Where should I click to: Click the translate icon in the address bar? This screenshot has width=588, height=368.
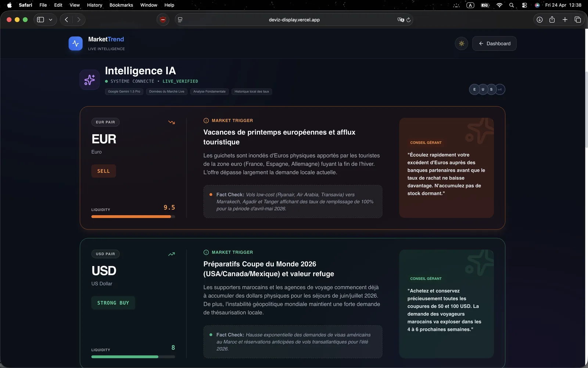(401, 20)
